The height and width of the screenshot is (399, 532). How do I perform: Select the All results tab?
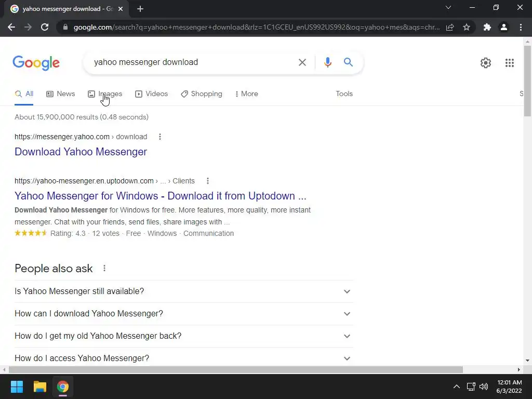click(24, 94)
